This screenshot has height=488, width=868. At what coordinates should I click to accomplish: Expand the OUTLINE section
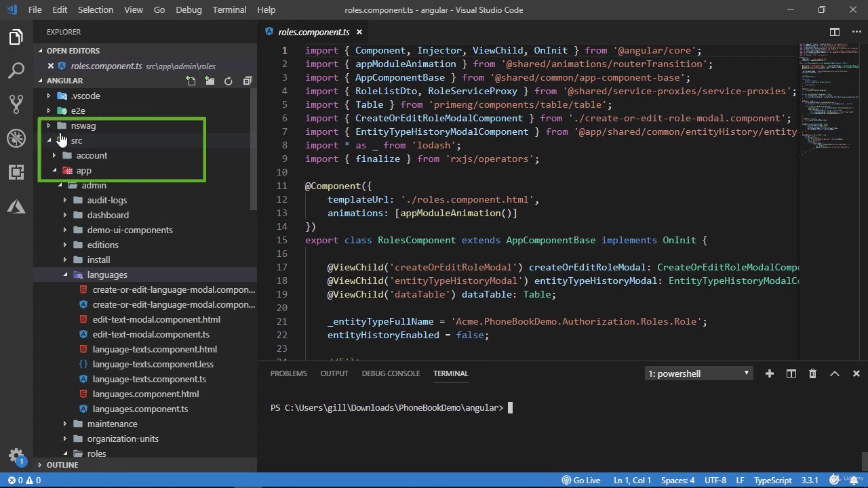point(62,465)
